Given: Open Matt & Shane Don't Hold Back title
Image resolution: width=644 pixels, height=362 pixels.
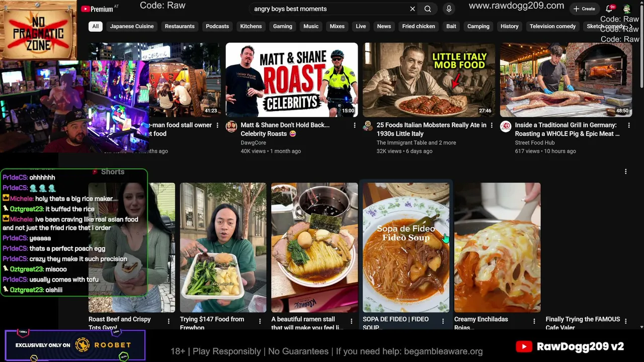Looking at the screenshot, I should pyautogui.click(x=285, y=129).
